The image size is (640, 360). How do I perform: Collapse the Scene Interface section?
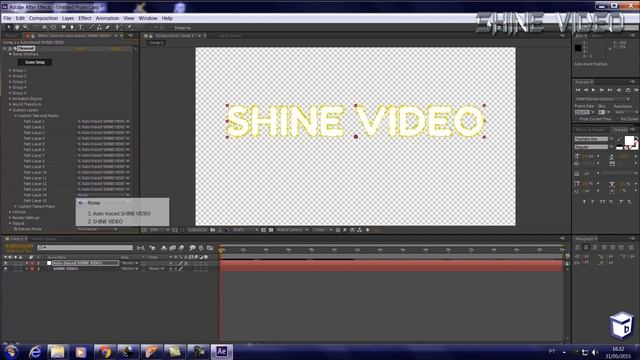pos(11,54)
